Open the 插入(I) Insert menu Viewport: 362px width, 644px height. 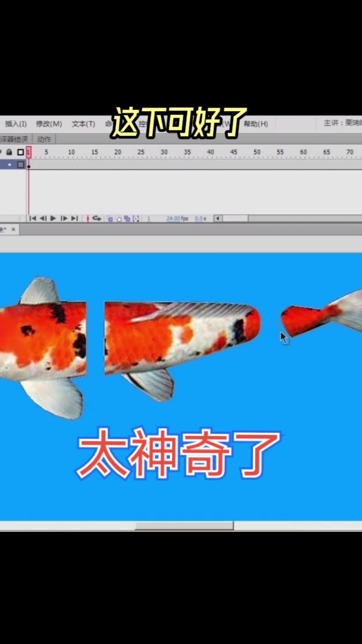pos(16,124)
